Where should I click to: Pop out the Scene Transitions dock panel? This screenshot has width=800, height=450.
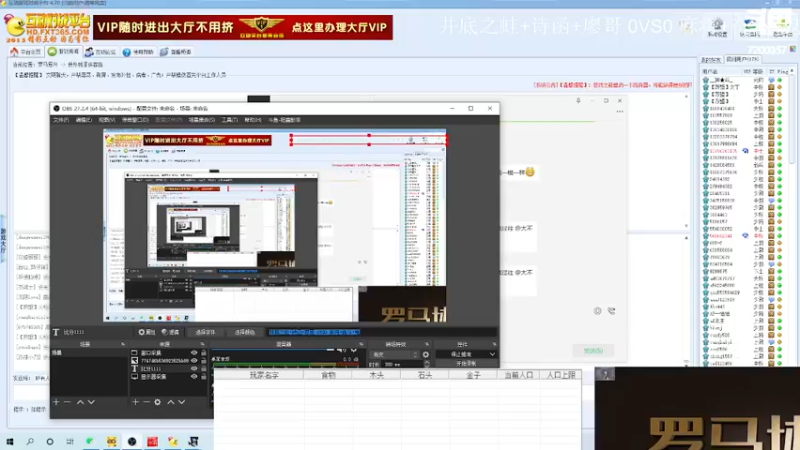click(x=427, y=344)
